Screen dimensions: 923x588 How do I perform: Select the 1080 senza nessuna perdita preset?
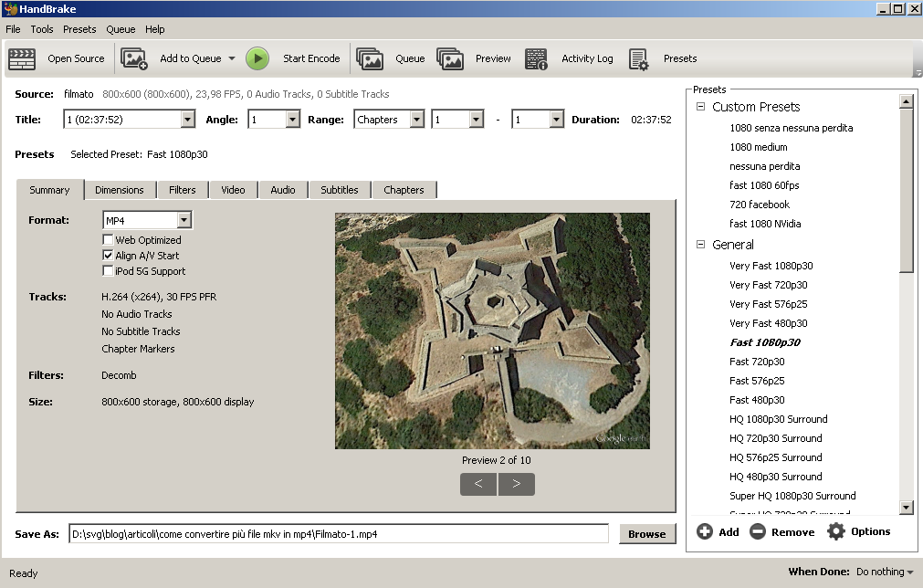pyautogui.click(x=792, y=128)
